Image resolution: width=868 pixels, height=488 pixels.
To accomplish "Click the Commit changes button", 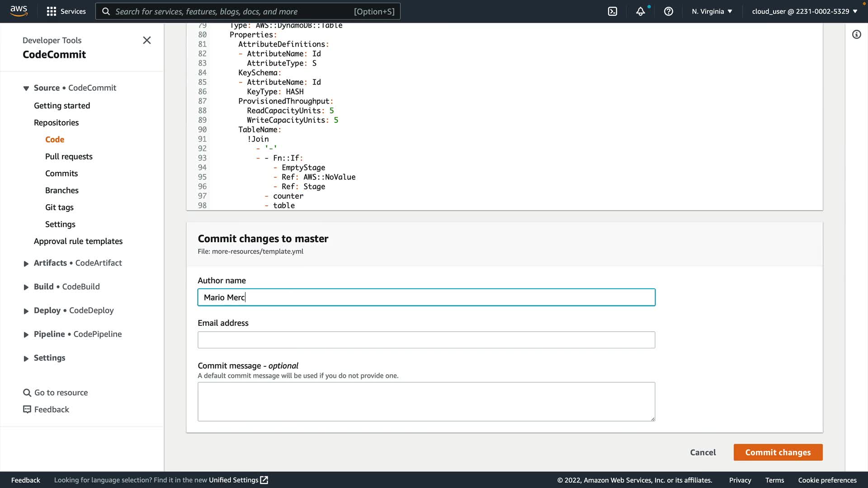I will (778, 452).
